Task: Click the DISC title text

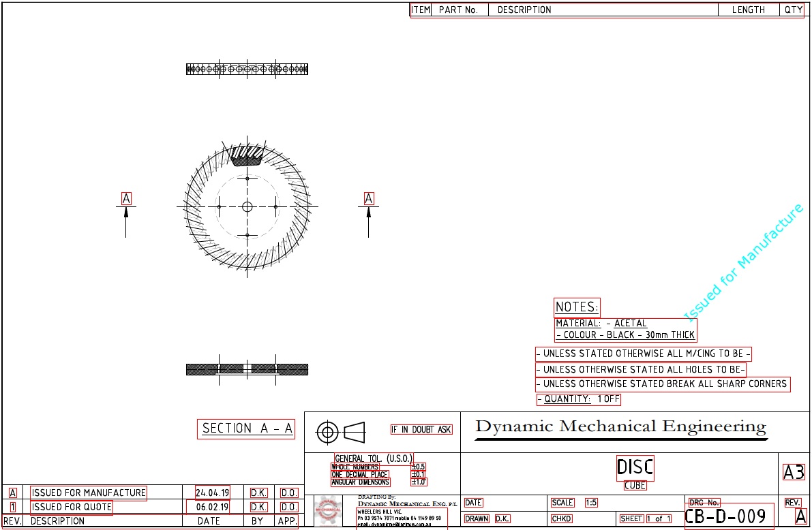Action: (x=635, y=467)
